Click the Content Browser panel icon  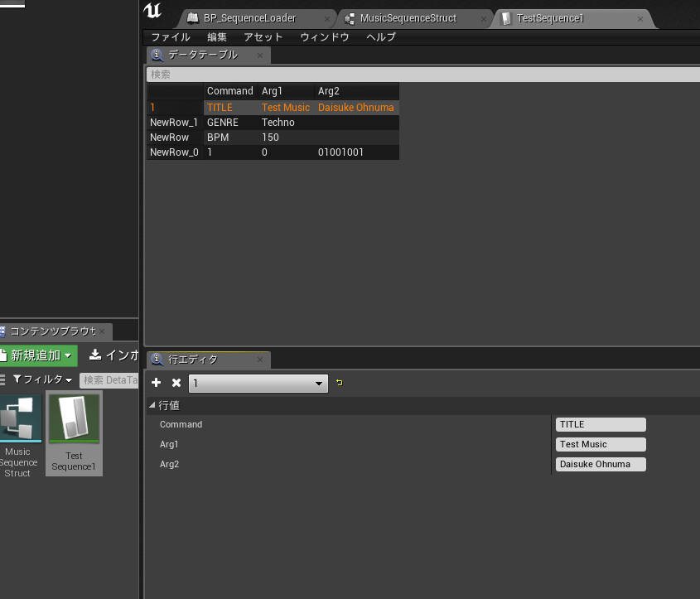coord(2,331)
